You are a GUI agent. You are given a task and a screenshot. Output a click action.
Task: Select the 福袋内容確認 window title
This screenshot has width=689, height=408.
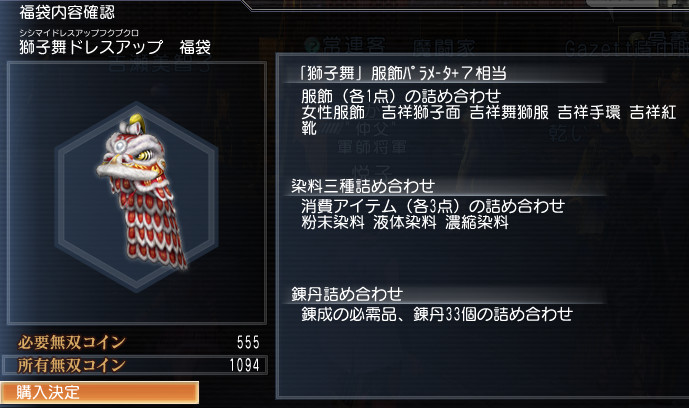click(x=67, y=12)
